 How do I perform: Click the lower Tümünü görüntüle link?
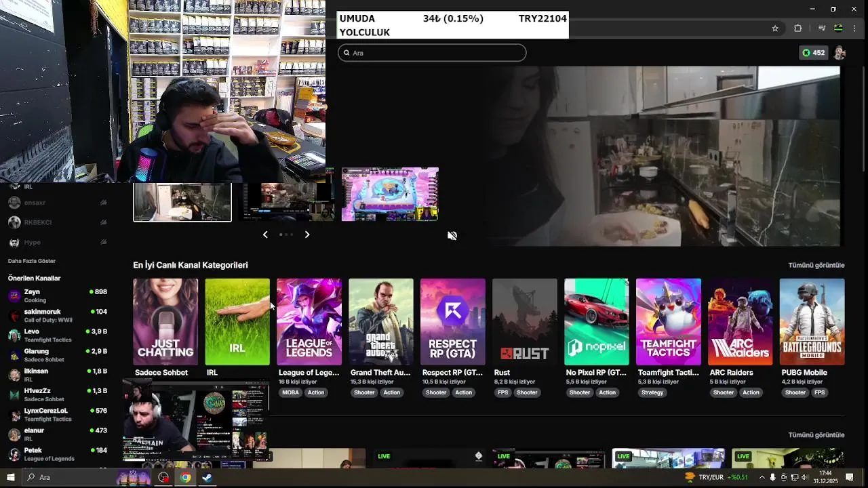816,435
